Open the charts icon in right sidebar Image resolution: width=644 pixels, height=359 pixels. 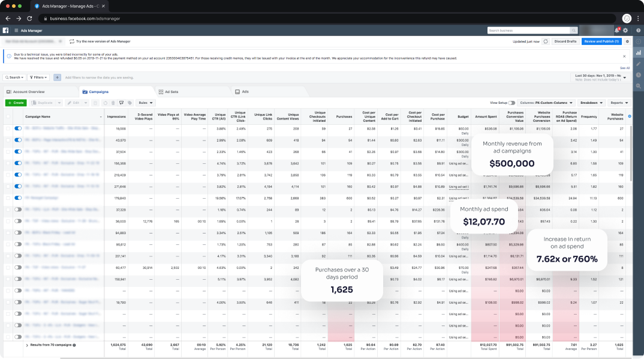pos(638,53)
